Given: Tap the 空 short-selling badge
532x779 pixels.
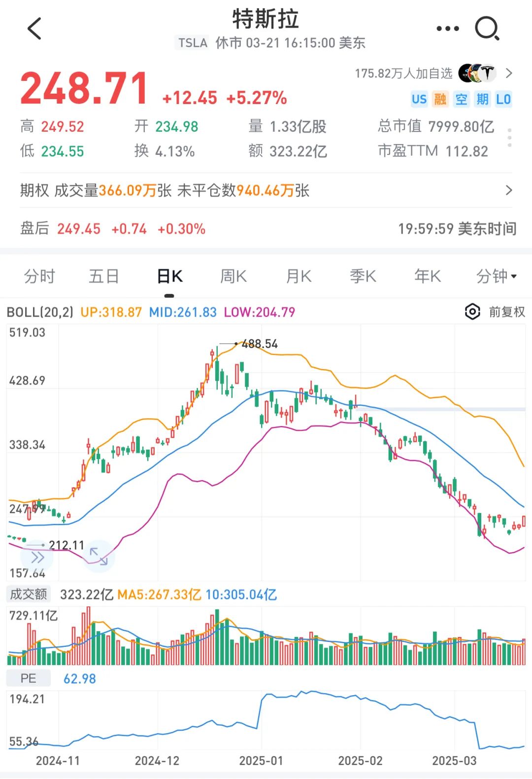Looking at the screenshot, I should pyautogui.click(x=461, y=99).
